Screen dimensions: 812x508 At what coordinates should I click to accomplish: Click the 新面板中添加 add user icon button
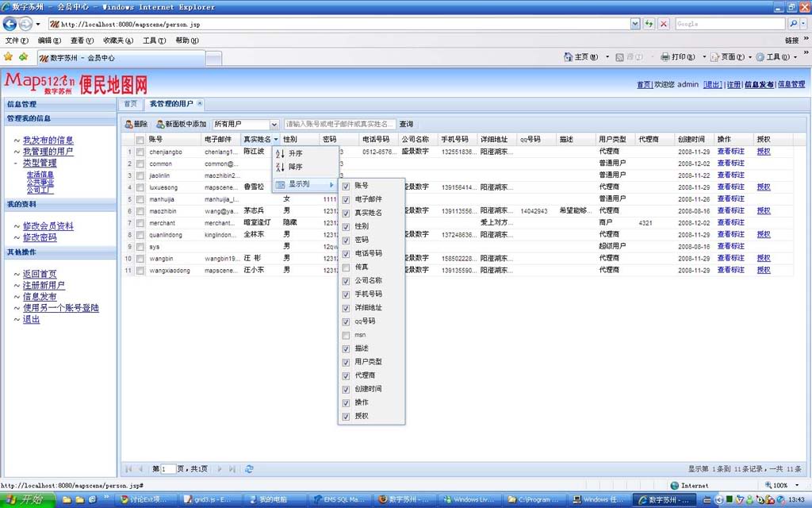point(182,125)
